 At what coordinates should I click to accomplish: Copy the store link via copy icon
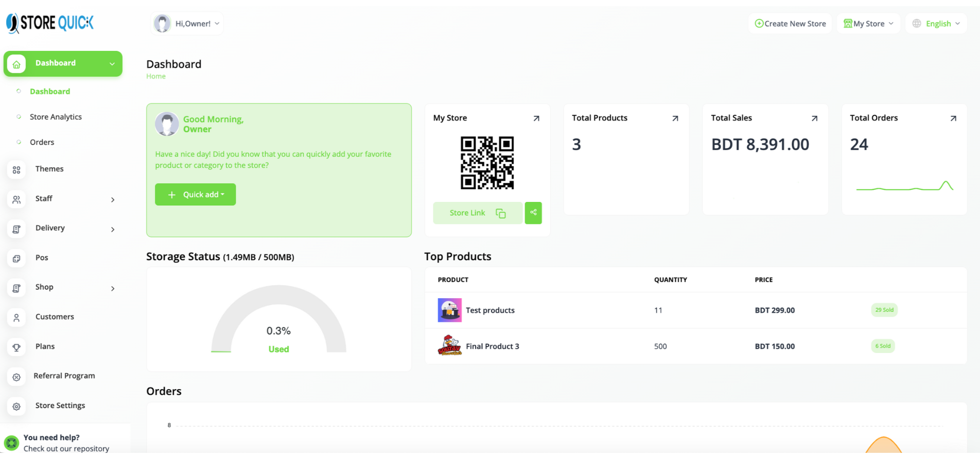(x=500, y=213)
